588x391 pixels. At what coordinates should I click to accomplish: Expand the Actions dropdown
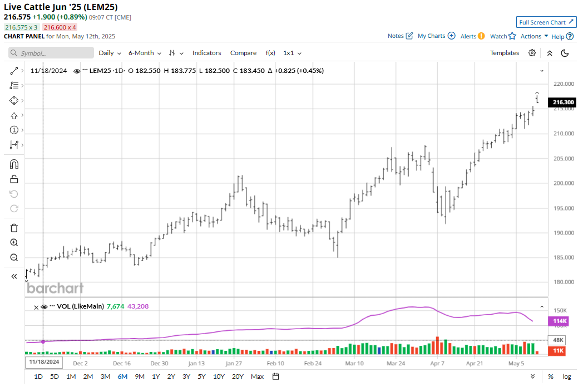pyautogui.click(x=534, y=36)
